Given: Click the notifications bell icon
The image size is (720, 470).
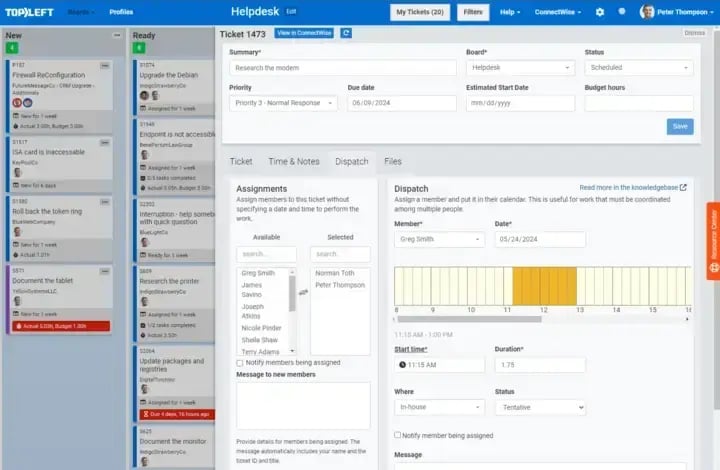Looking at the screenshot, I should point(622,12).
